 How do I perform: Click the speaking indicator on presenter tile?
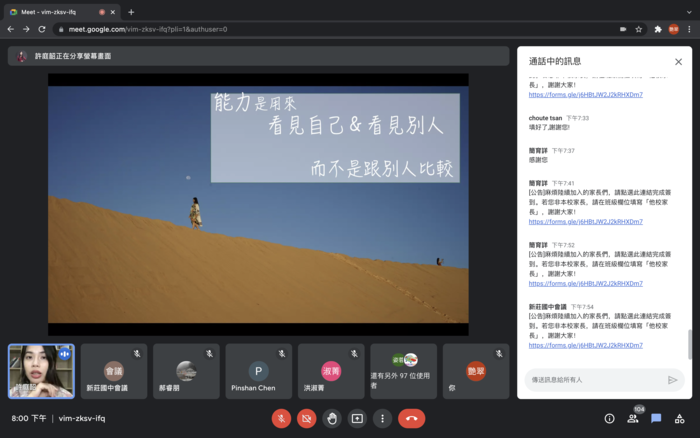[65, 354]
